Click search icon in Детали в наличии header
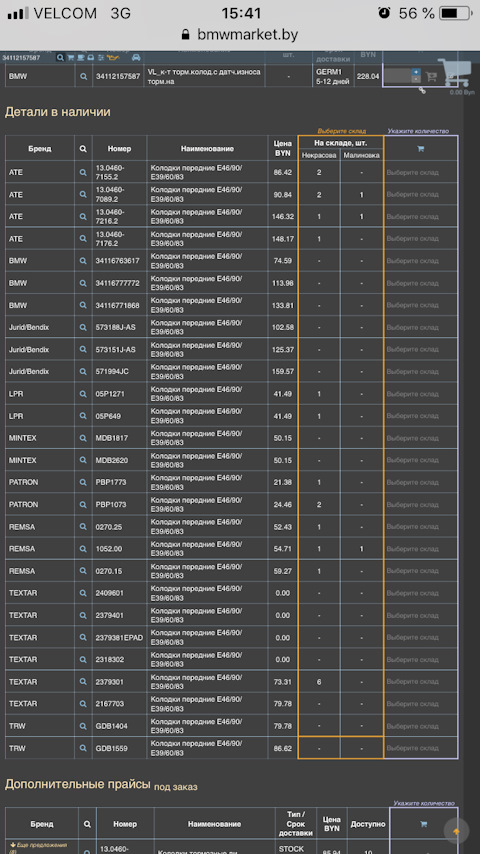This screenshot has width=480, height=854. 83,149
